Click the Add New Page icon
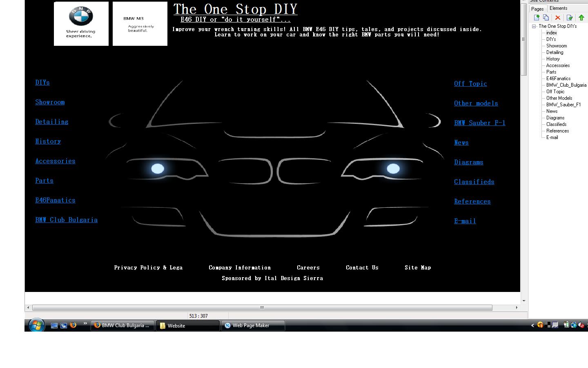 coord(537,18)
